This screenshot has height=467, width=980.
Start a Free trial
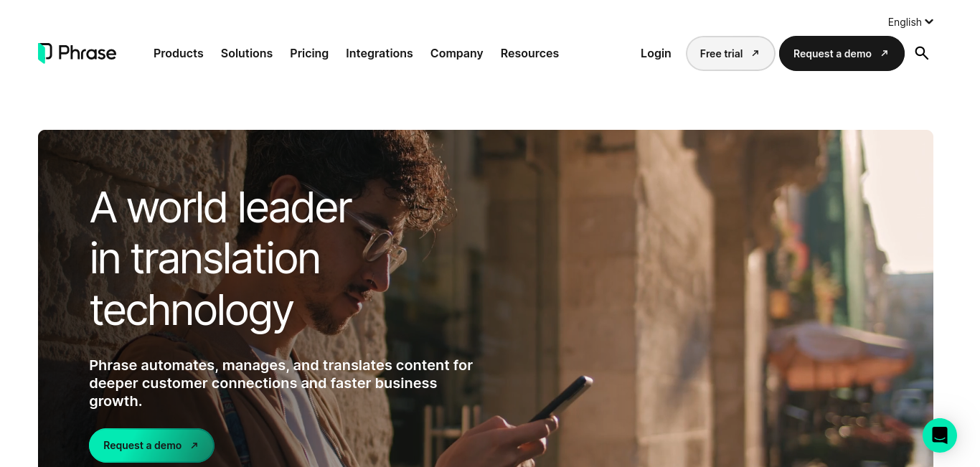pyautogui.click(x=730, y=53)
